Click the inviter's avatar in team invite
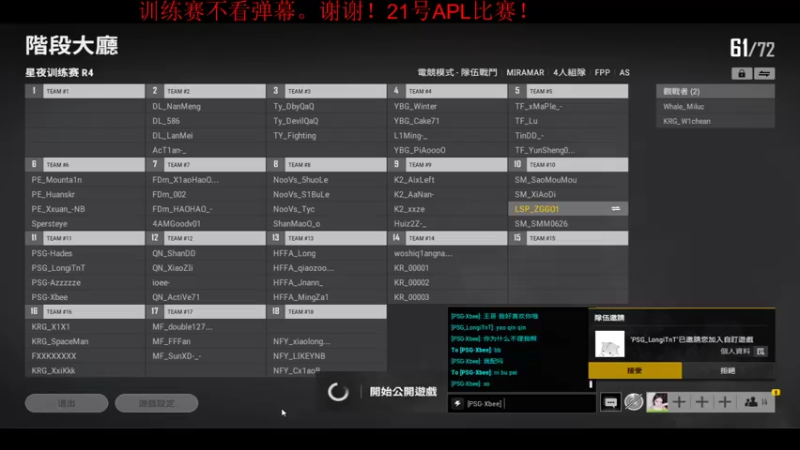This screenshot has width=800, height=450. click(610, 343)
